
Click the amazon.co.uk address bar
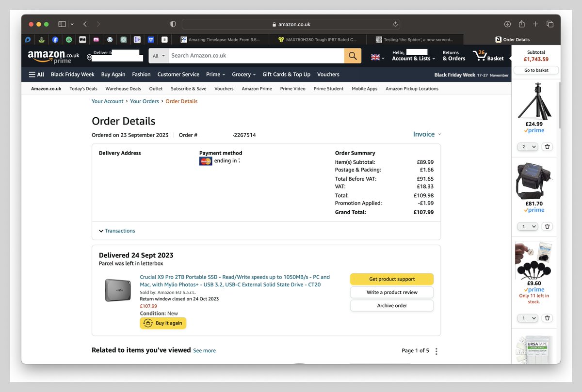coord(291,24)
